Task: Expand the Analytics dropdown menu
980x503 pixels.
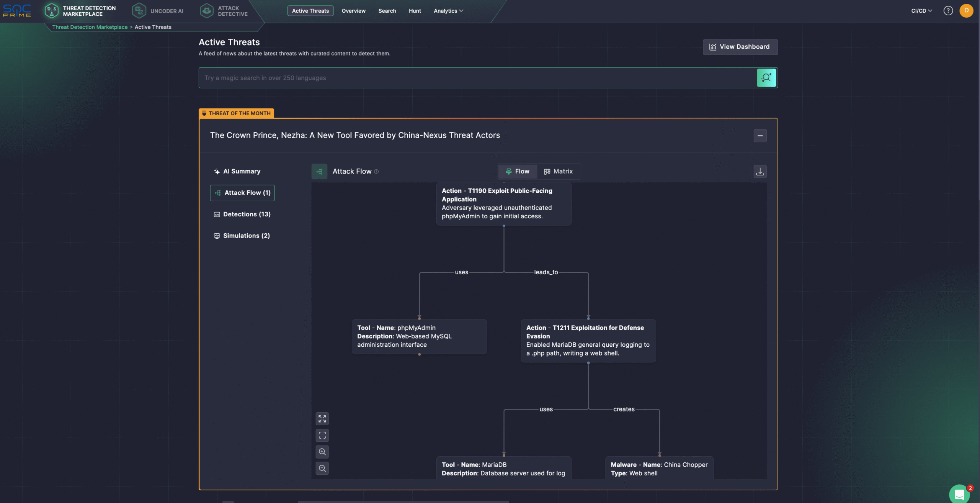Action: [x=448, y=11]
